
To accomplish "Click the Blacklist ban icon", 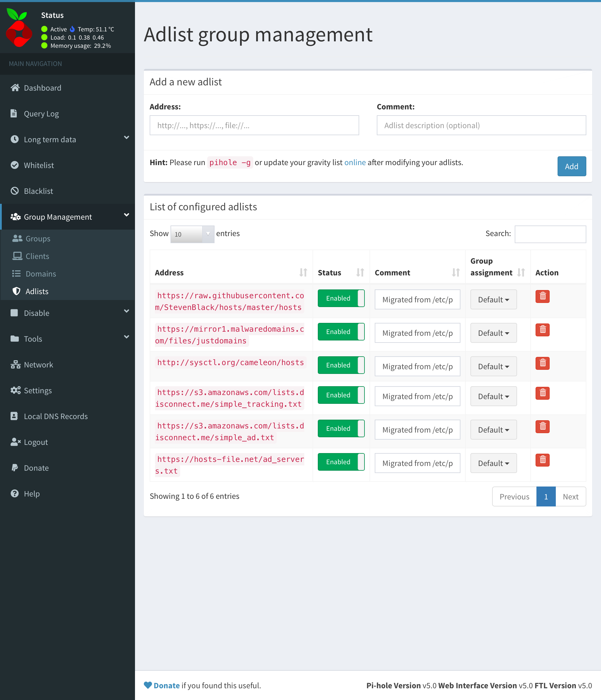I will (15, 191).
